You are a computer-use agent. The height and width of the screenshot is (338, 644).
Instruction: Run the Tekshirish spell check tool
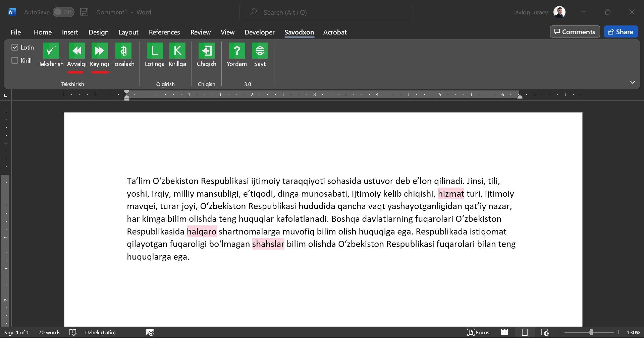51,51
